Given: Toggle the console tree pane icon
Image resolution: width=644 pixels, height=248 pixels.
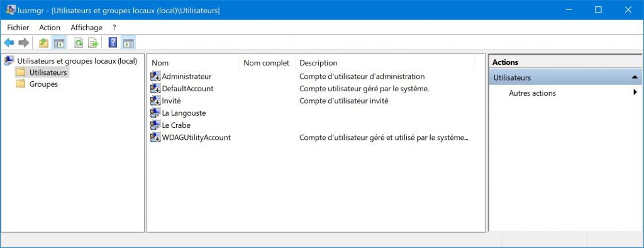Looking at the screenshot, I should [x=59, y=43].
